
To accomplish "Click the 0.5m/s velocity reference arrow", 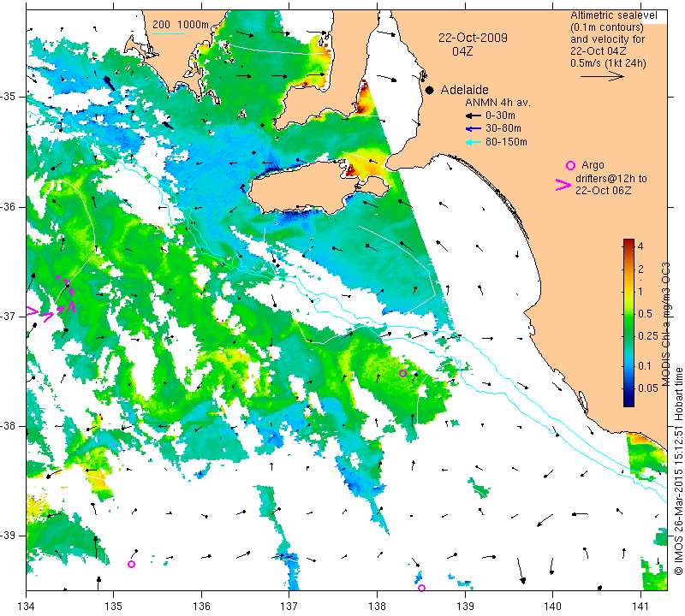I will [603, 76].
